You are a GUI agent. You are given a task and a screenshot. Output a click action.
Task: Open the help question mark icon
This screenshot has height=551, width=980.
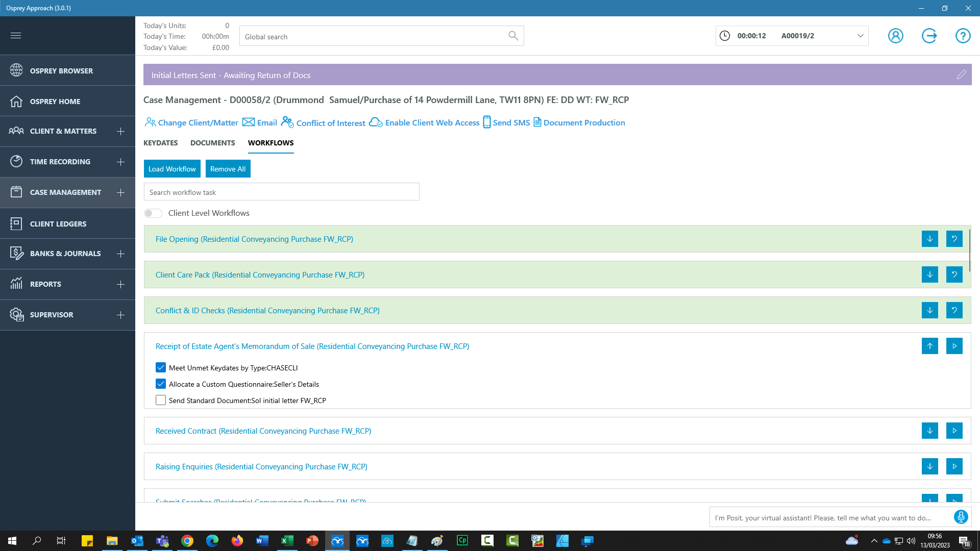[x=963, y=36]
